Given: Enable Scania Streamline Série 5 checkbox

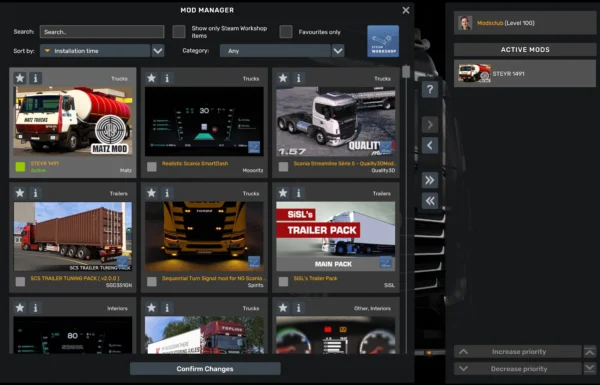Looking at the screenshot, I should tap(283, 166).
